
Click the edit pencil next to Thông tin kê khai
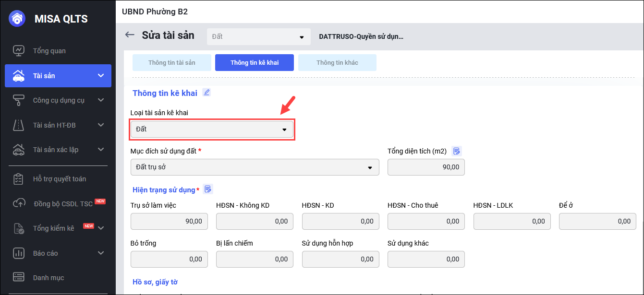(207, 93)
